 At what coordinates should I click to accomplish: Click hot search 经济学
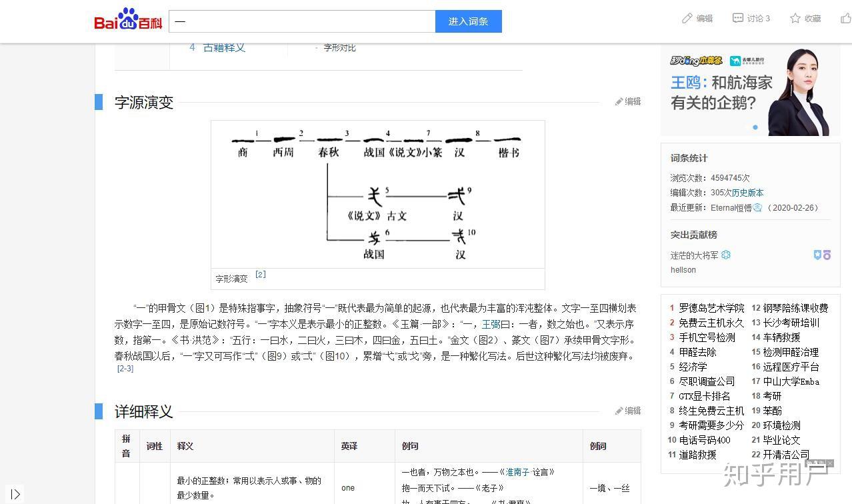[x=693, y=367]
